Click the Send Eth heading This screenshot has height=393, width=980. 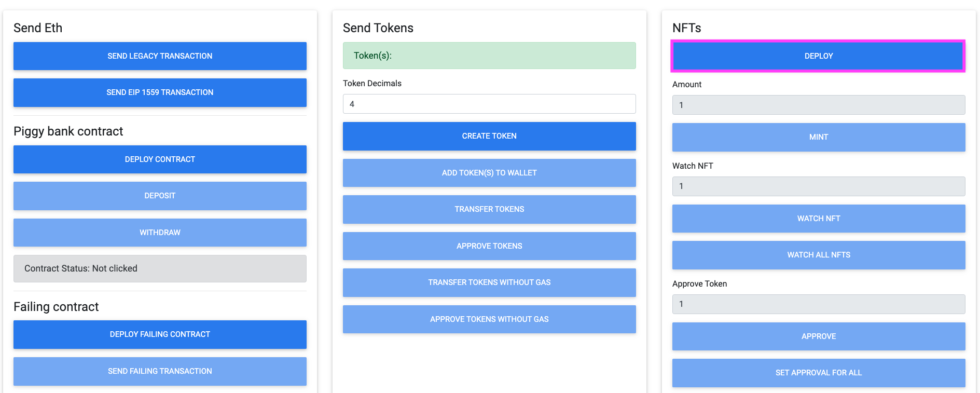click(38, 28)
